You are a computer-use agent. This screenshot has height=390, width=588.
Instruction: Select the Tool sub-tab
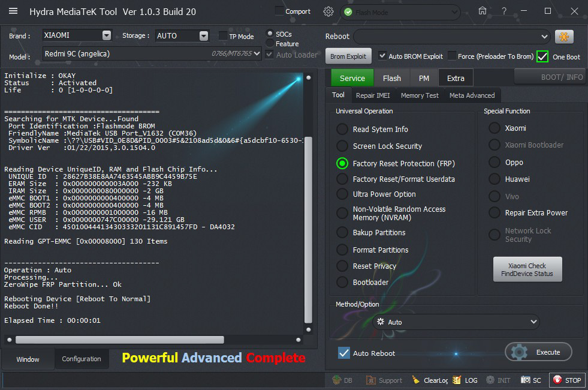click(338, 95)
